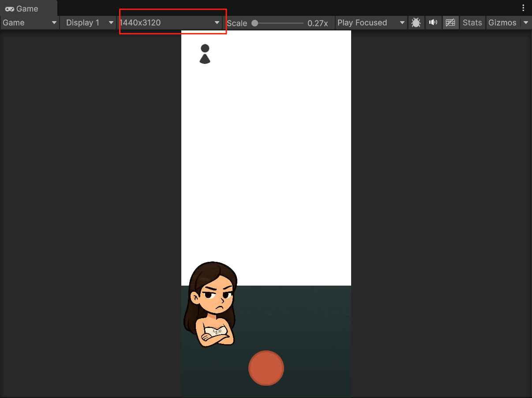Open the Gizmos dropdown arrow
532x398 pixels.
point(526,22)
